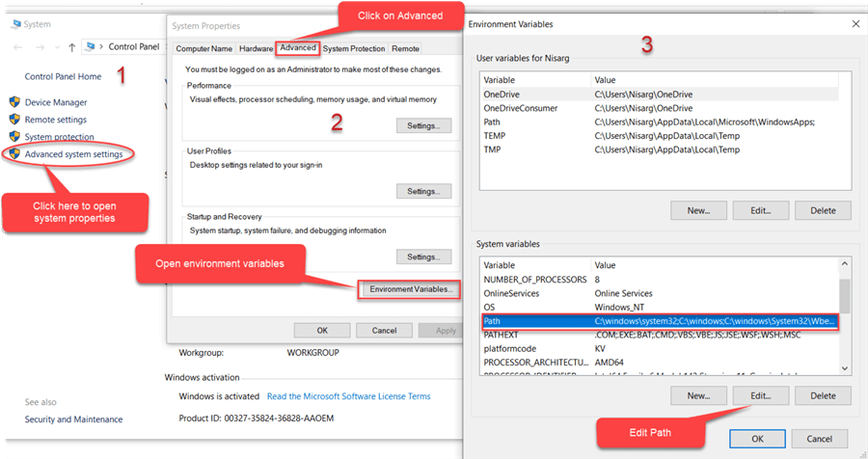Sort user variables by Variable column header
The image size is (868, 459).
click(535, 80)
